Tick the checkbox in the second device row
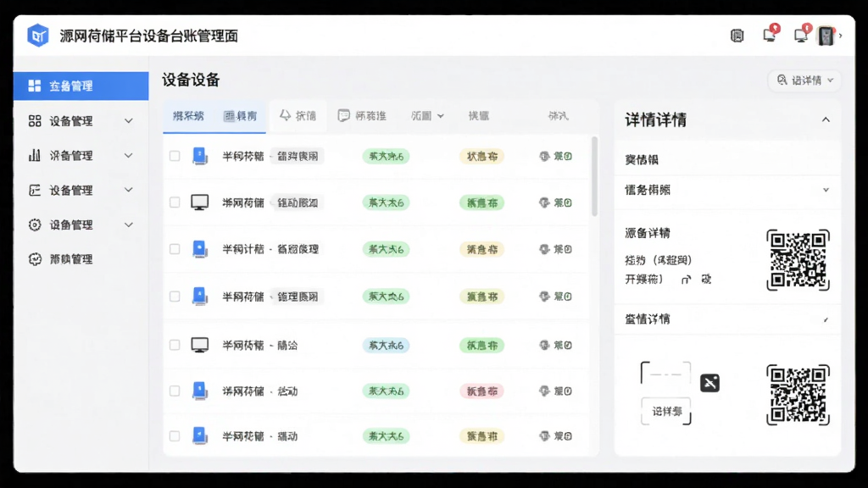This screenshot has width=868, height=488. (x=175, y=202)
